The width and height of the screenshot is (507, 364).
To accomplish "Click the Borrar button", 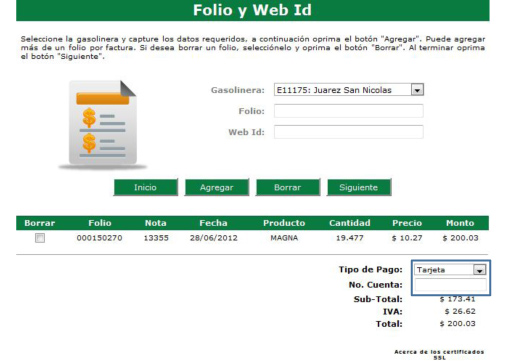I will click(288, 187).
